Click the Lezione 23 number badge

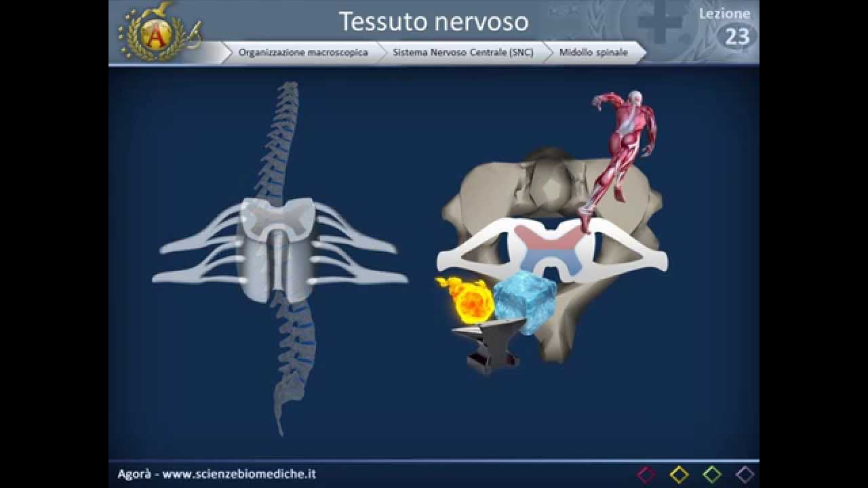pyautogui.click(x=736, y=37)
